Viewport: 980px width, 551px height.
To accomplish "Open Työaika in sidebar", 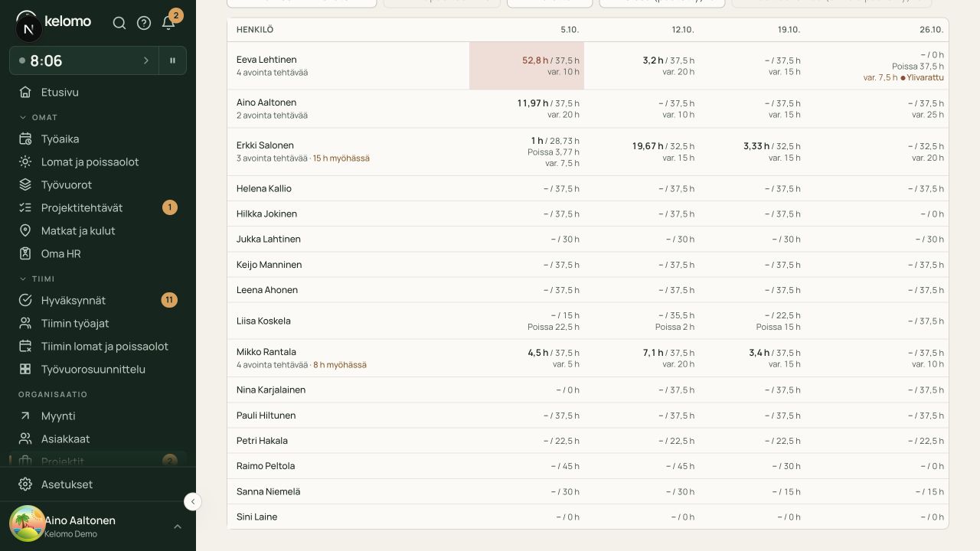I will [x=98, y=139].
